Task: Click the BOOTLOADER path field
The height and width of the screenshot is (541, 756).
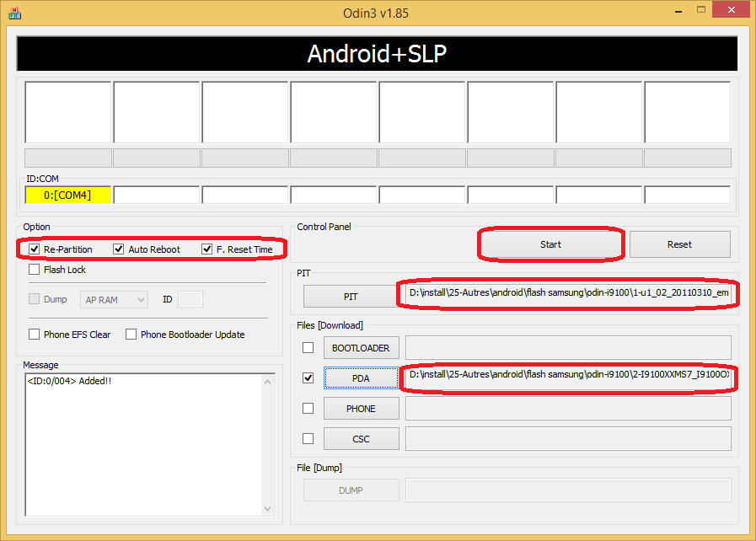Action: (x=568, y=348)
